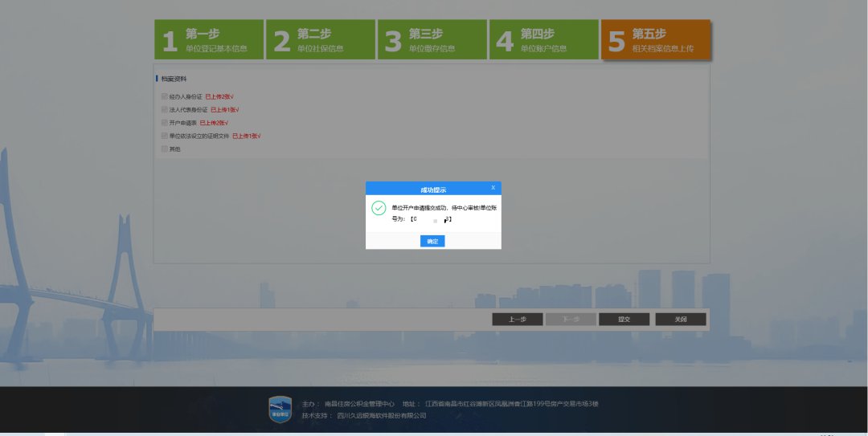
Task: Tick the 单位依法设立的证明文件 checkbox
Action: 165,136
